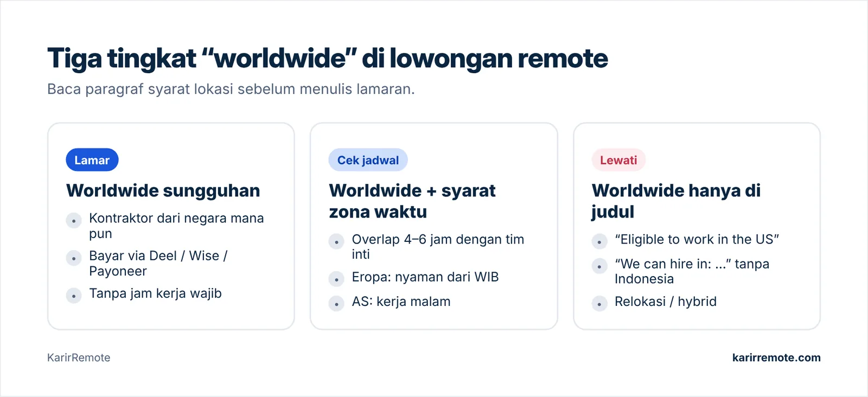Click the "Cek jadwal" badge

point(368,160)
